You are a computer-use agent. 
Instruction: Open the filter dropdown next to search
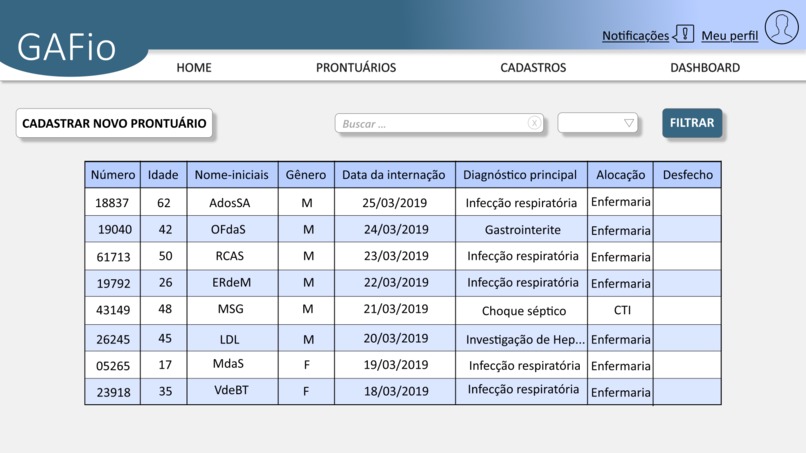click(x=597, y=123)
